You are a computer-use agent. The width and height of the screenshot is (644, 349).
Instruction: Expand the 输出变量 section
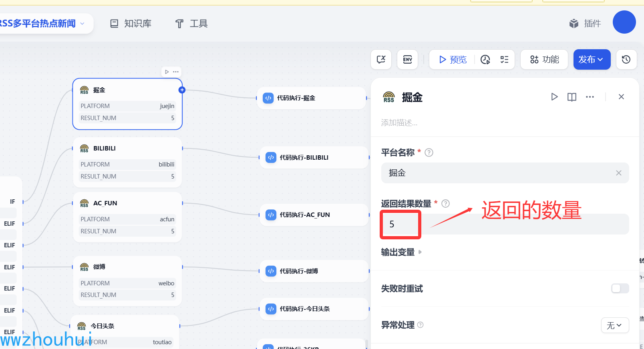coord(402,252)
